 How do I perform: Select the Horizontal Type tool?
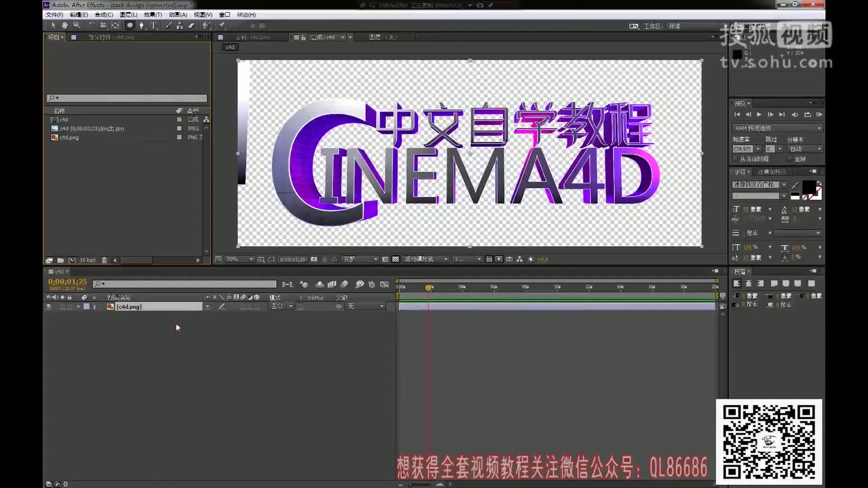coord(154,26)
